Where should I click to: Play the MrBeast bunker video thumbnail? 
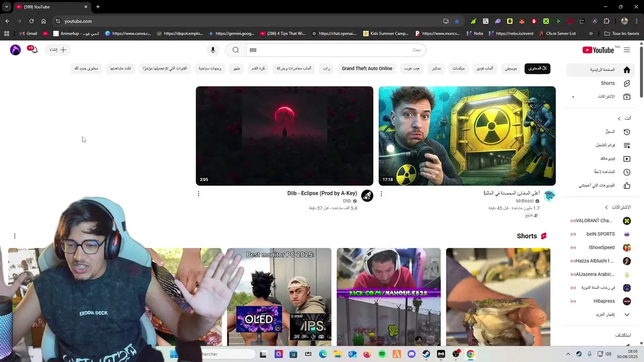click(467, 136)
